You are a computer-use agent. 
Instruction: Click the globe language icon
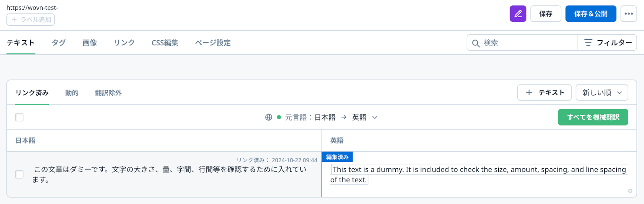[268, 117]
